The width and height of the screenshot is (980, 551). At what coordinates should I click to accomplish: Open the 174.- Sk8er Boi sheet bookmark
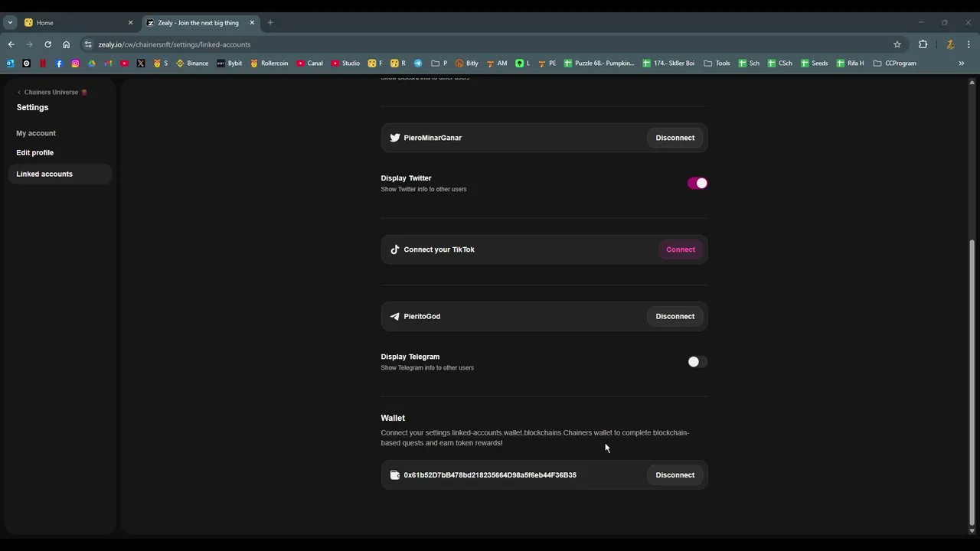click(x=668, y=64)
